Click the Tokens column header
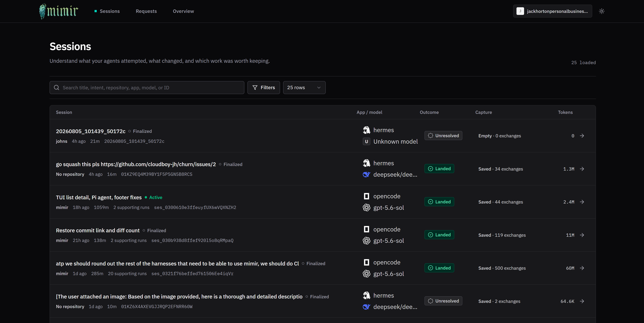Image resolution: width=644 pixels, height=323 pixels. pos(565,112)
